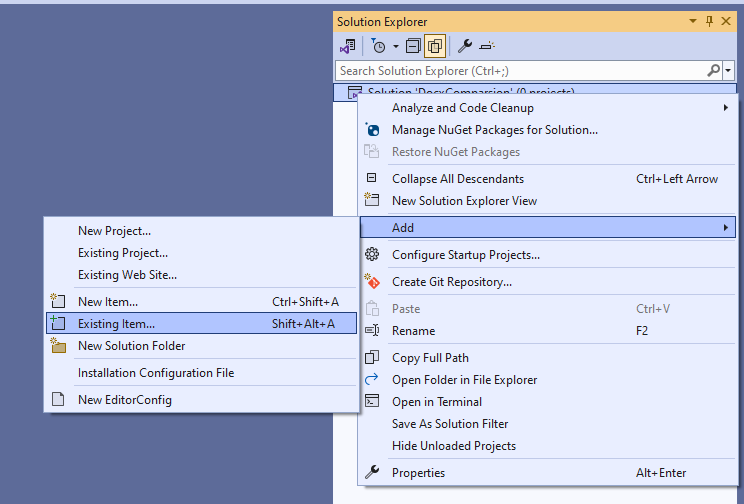Click the magnifier search icon

[x=713, y=71]
